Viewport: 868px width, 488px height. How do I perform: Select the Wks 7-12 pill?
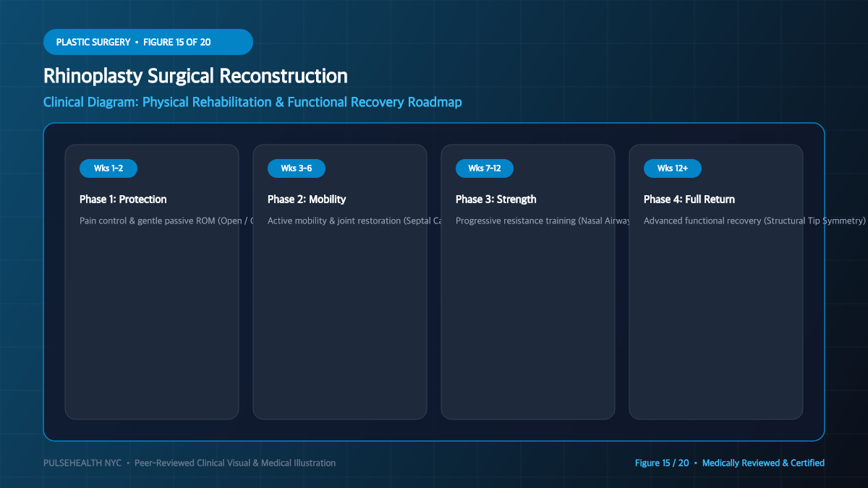click(485, 168)
